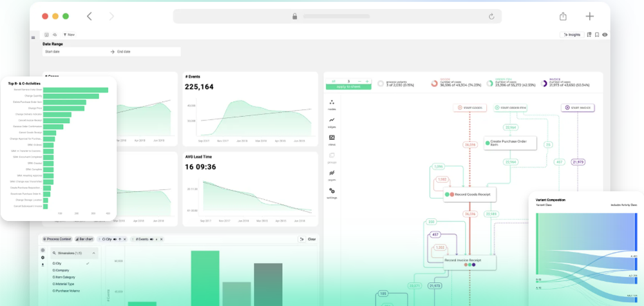644x306 pixels.
Task: Click the 36,596 edge label above Create Purchase Order
Action: coord(469,144)
